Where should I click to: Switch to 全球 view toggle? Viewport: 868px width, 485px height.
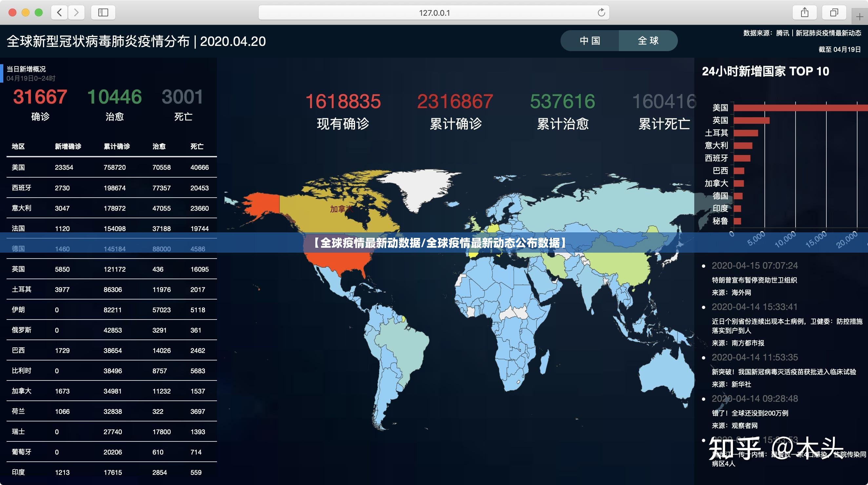tap(648, 41)
